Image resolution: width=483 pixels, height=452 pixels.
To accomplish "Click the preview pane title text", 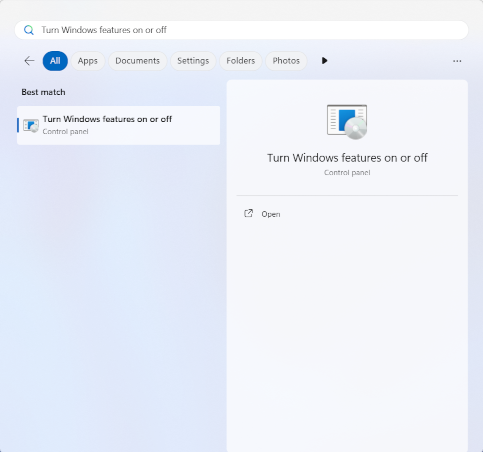I will coord(347,158).
